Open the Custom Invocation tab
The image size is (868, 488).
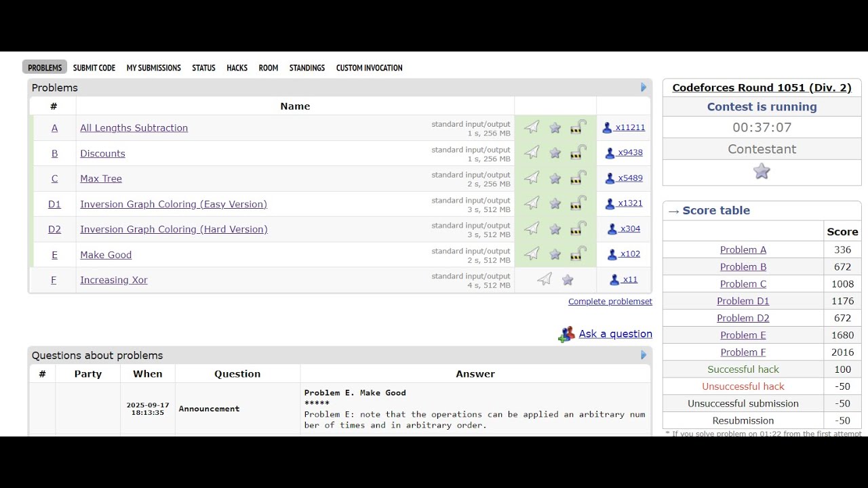coord(370,68)
